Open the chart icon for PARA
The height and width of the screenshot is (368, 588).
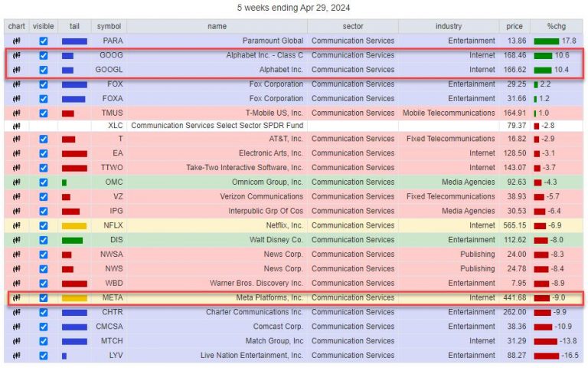pos(17,41)
